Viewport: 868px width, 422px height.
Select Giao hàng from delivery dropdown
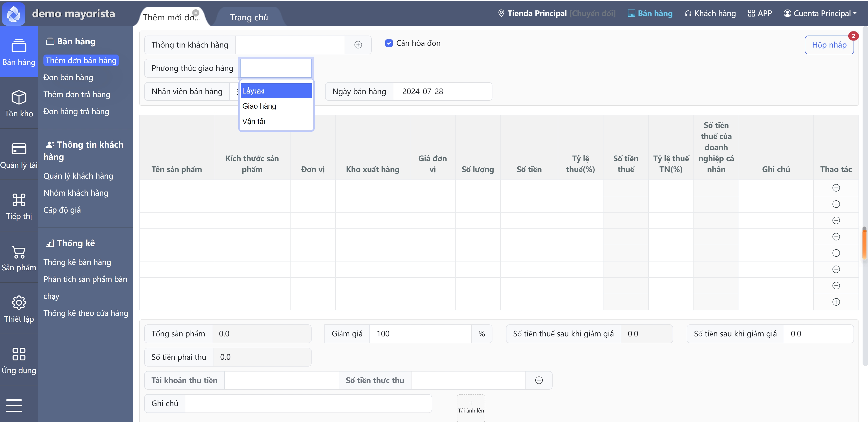point(259,106)
